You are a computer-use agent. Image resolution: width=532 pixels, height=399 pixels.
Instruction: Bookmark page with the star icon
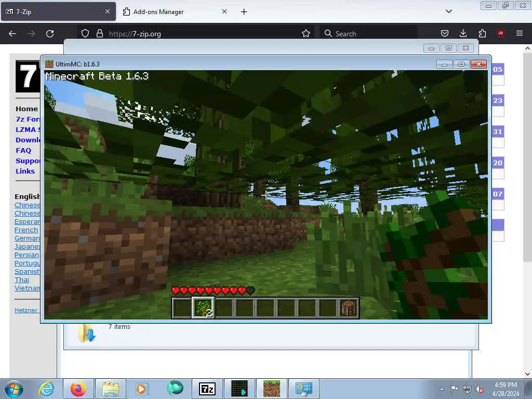coord(306,33)
